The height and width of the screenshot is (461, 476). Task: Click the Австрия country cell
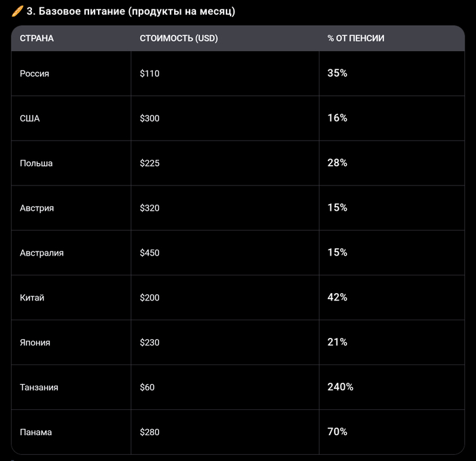coord(37,208)
